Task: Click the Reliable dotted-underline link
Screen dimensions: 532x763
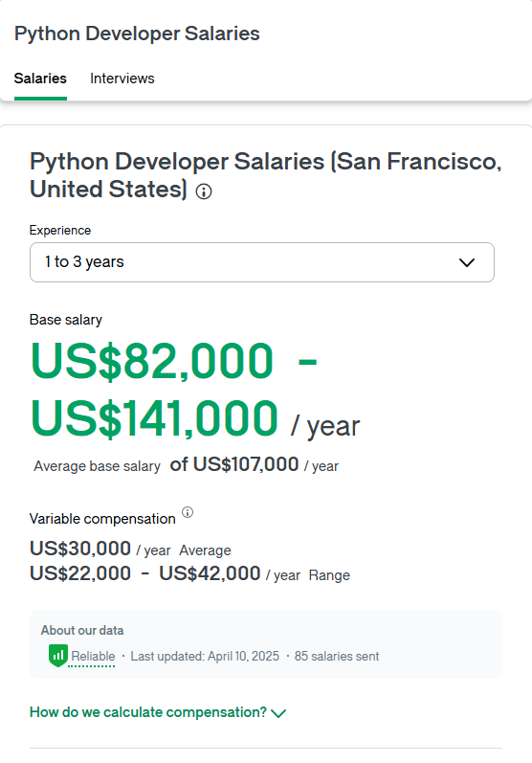Action: pyautogui.click(x=94, y=657)
